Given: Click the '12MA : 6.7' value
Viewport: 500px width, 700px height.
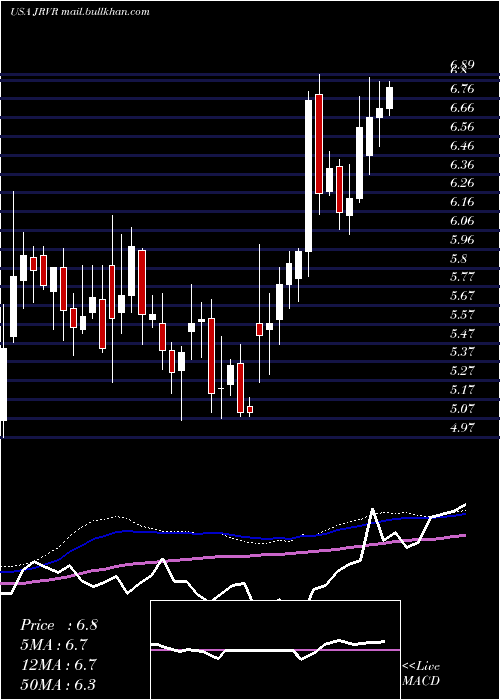Looking at the screenshot, I should click(x=58, y=664).
